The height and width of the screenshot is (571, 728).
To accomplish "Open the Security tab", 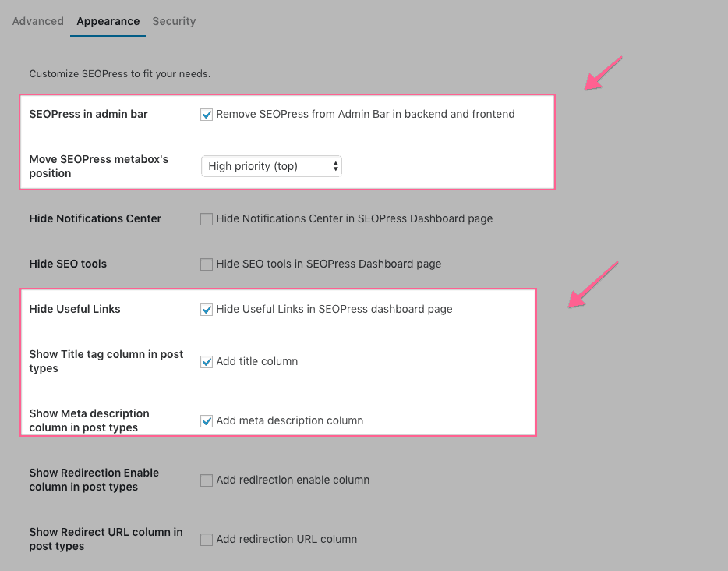I will (x=174, y=21).
